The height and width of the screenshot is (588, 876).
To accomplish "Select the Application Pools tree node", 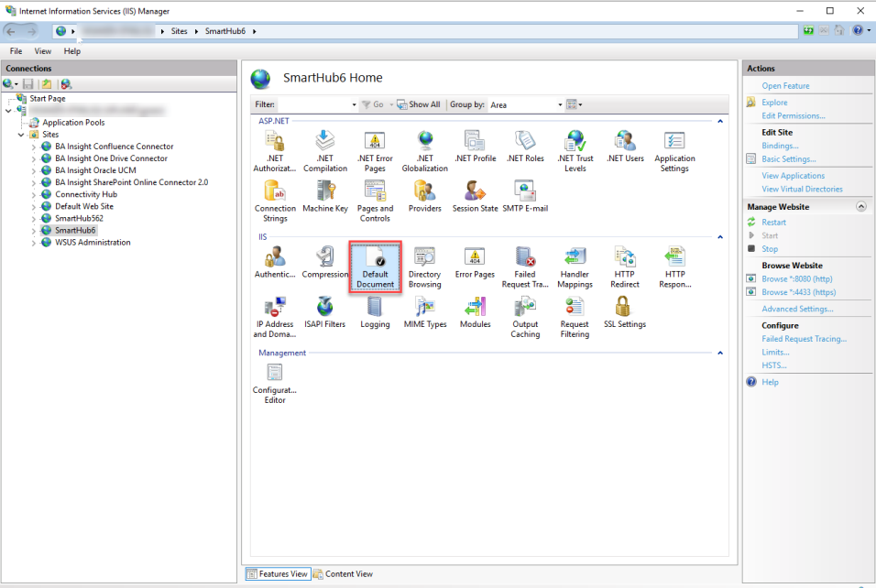I will coord(73,123).
